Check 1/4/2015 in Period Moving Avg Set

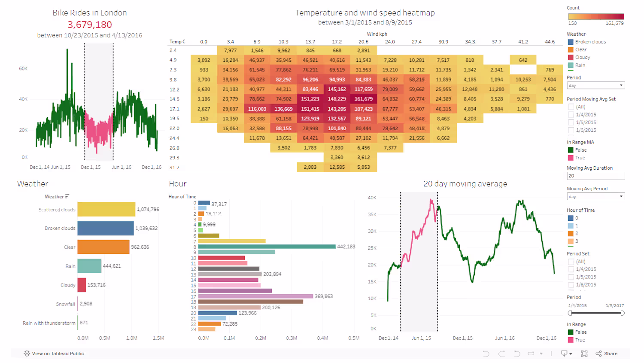571,115
